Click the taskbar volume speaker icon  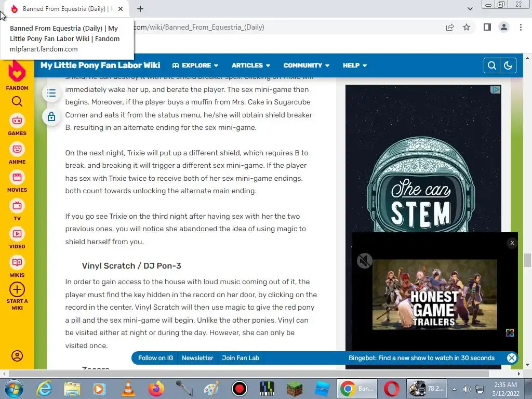tap(467, 389)
